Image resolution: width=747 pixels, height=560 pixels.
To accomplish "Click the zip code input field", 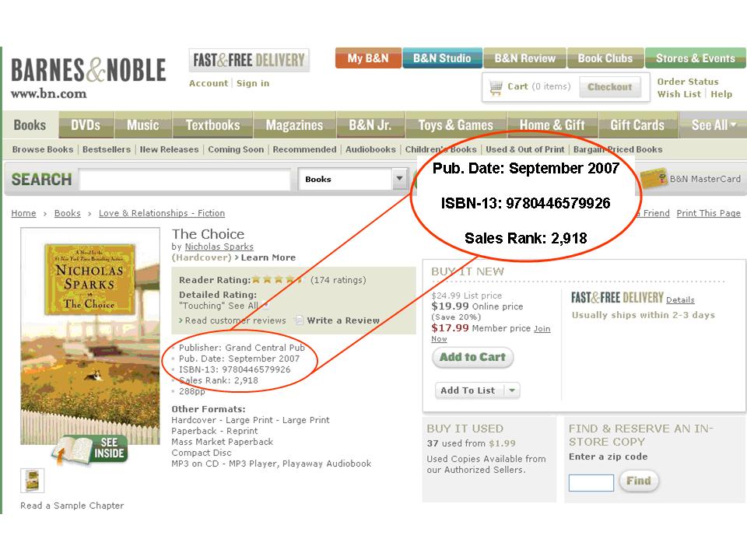I will pos(591,482).
